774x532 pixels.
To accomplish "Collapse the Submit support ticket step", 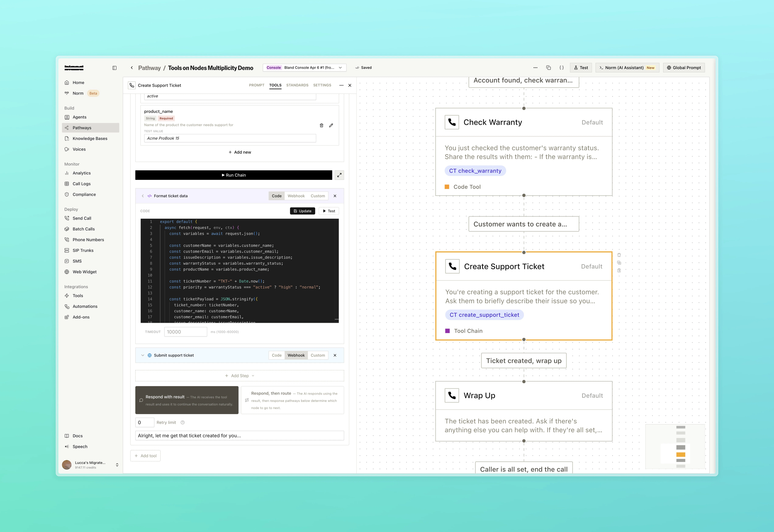I will (143, 355).
